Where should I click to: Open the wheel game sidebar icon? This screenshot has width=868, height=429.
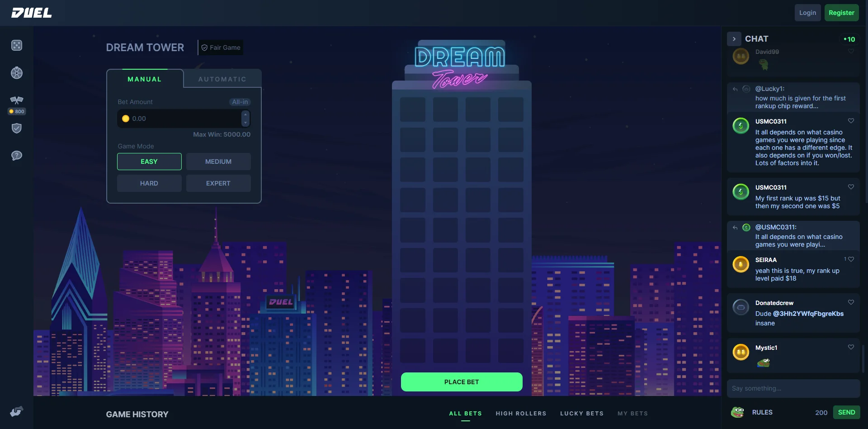coord(17,73)
